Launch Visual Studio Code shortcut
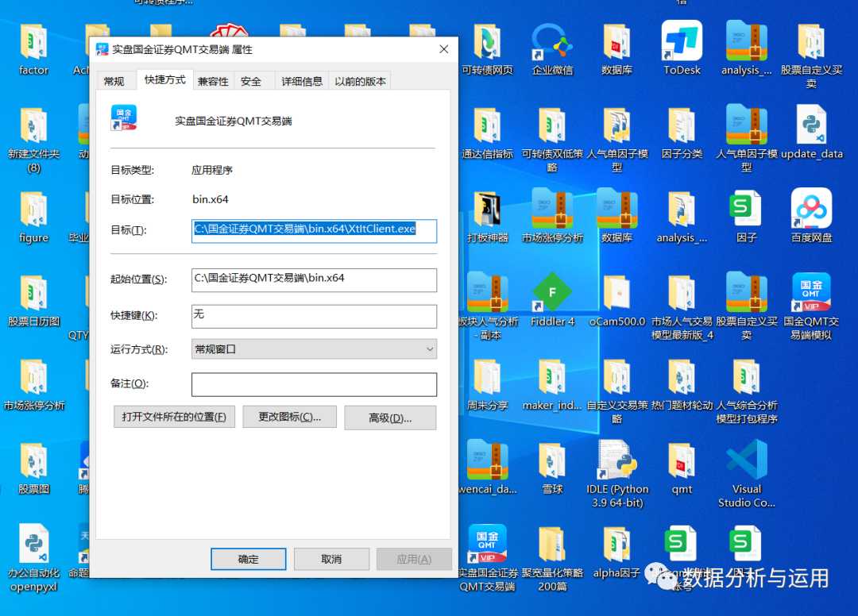The height and width of the screenshot is (616, 858). [746, 474]
